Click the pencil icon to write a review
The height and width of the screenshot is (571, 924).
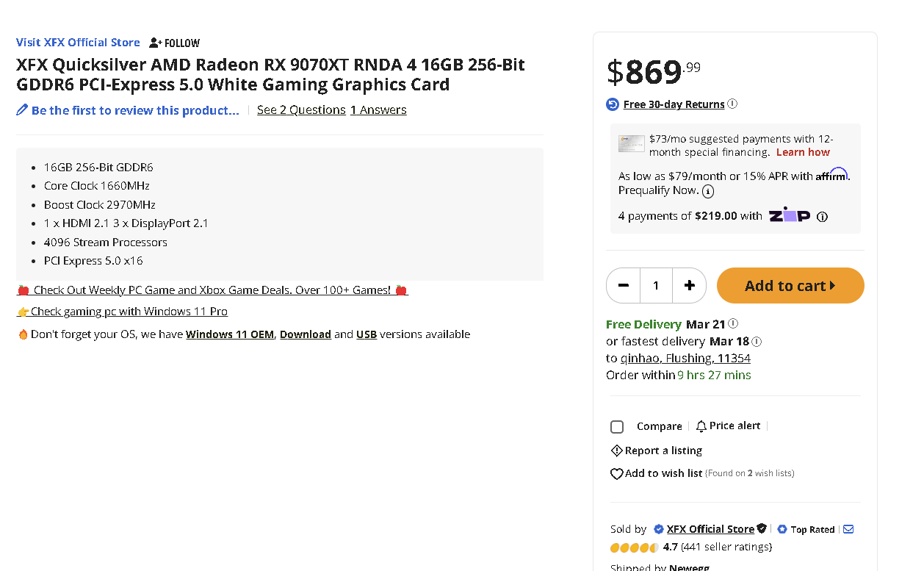22,110
